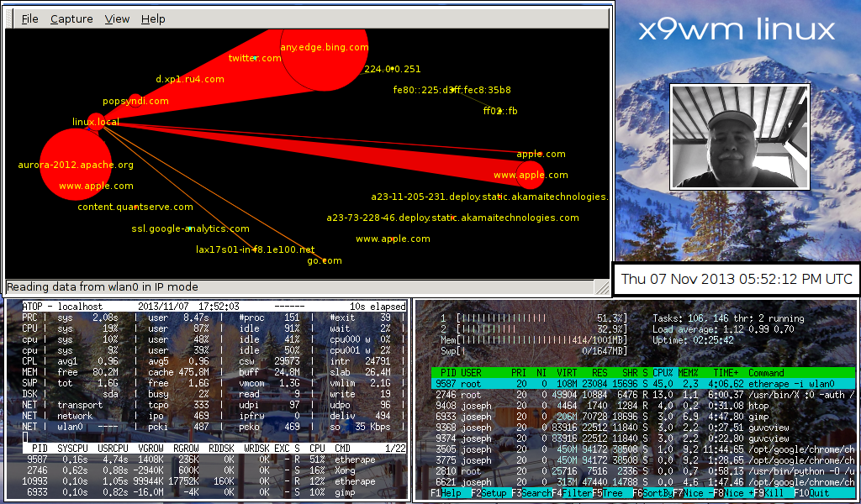Click the fe80::225:d3ff:fec8:35b8 node label
The height and width of the screenshot is (504, 861).
[452, 90]
